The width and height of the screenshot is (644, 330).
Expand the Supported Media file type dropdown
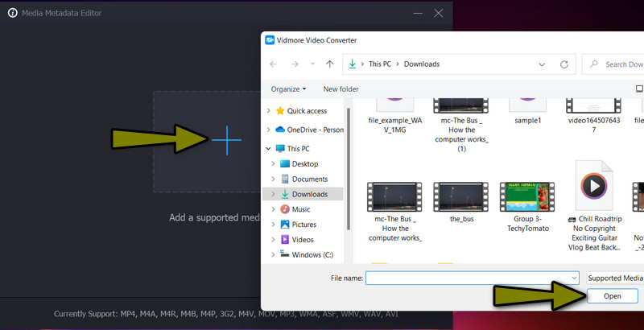click(615, 278)
